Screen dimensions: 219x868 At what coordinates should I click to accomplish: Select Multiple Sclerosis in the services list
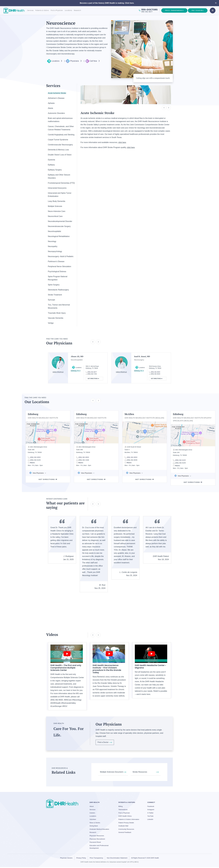55,206
